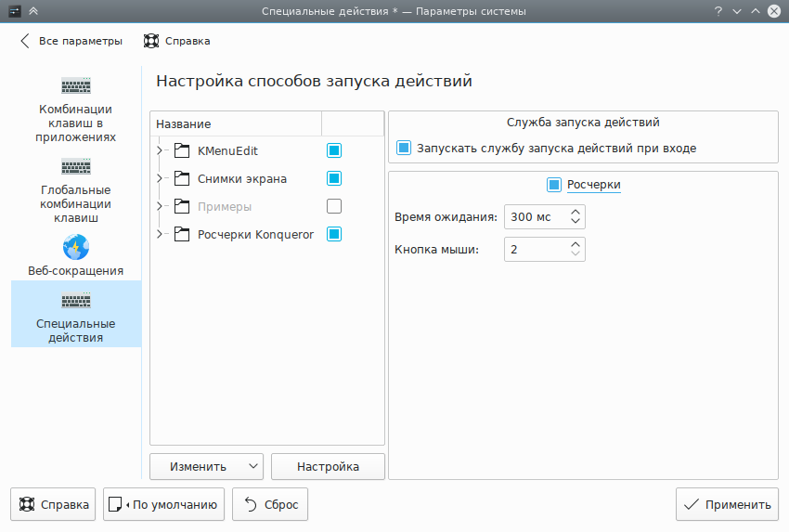Viewport: 789px width, 532px height.
Task: Enable the Примеры group checkbox
Action: click(334, 206)
